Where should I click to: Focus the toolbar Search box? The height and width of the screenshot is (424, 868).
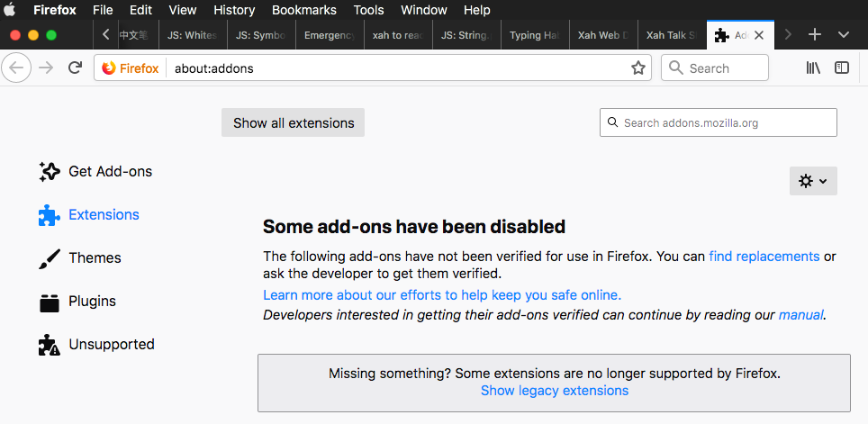point(715,68)
